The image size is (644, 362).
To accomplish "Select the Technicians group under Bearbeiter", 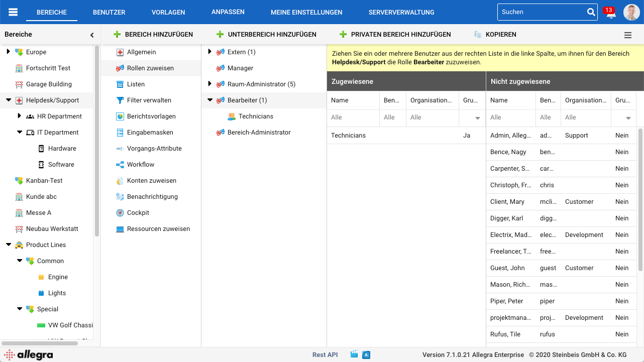I will pos(256,116).
